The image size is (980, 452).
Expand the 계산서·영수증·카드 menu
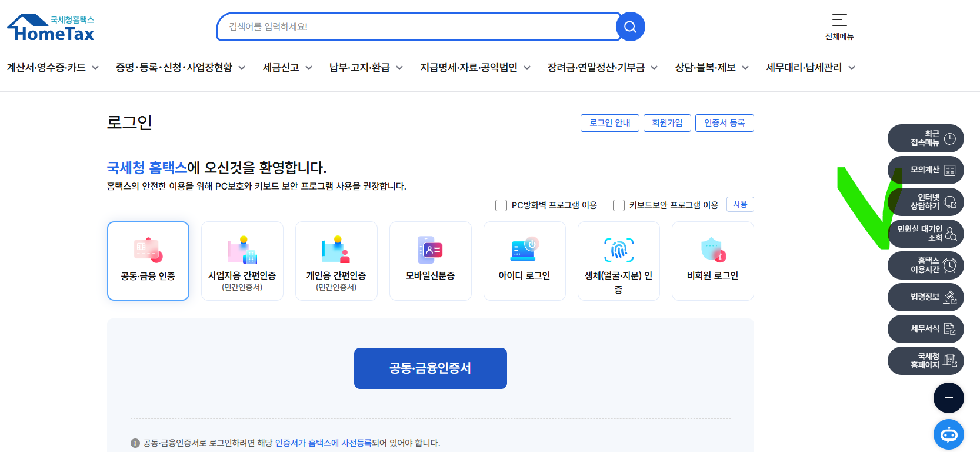point(53,68)
